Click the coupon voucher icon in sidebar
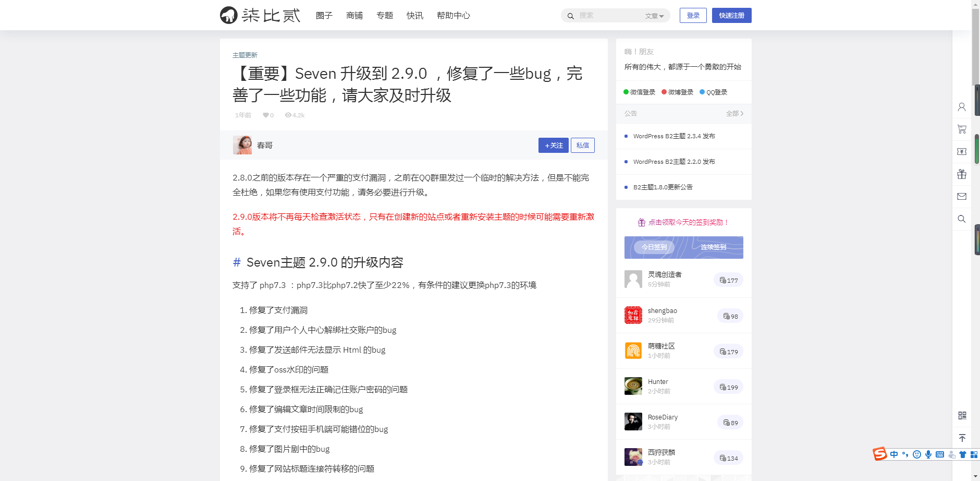Image resolution: width=980 pixels, height=481 pixels. tap(962, 151)
